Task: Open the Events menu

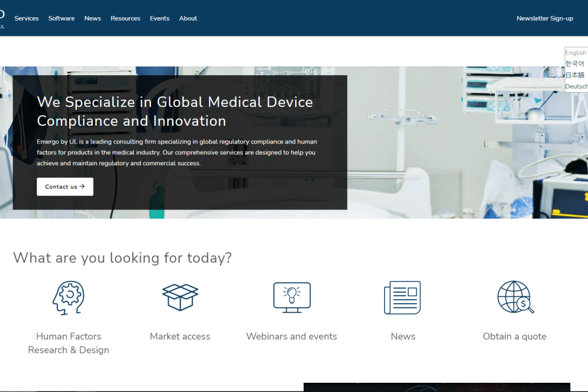Action: pos(160,18)
